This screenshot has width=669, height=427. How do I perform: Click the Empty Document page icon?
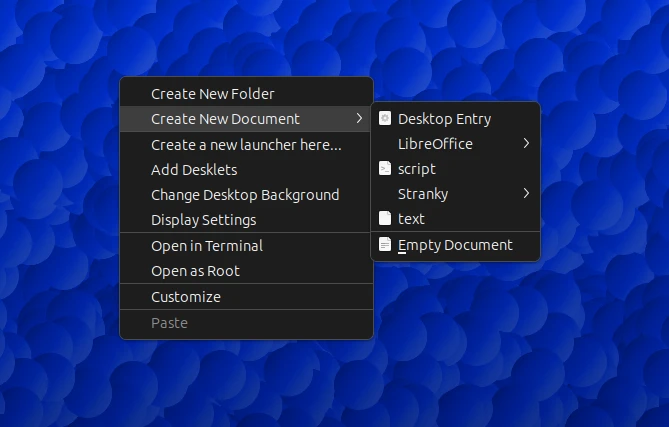(x=385, y=245)
